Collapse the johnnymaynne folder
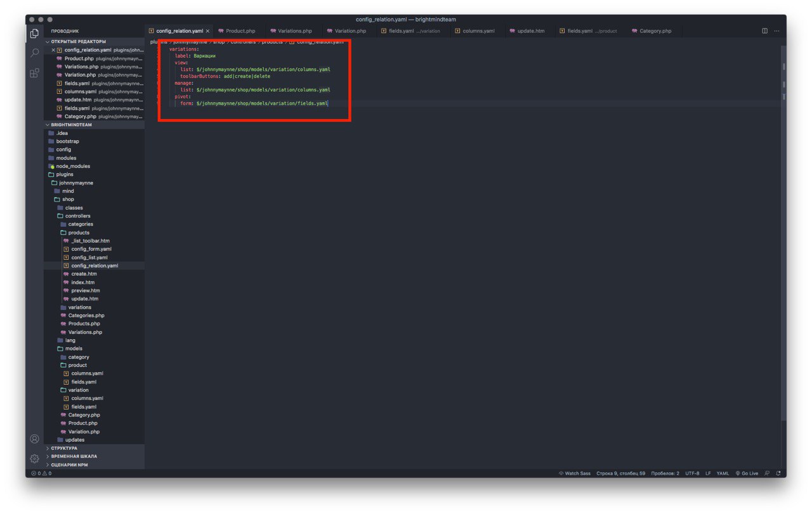812x514 pixels. (94, 183)
